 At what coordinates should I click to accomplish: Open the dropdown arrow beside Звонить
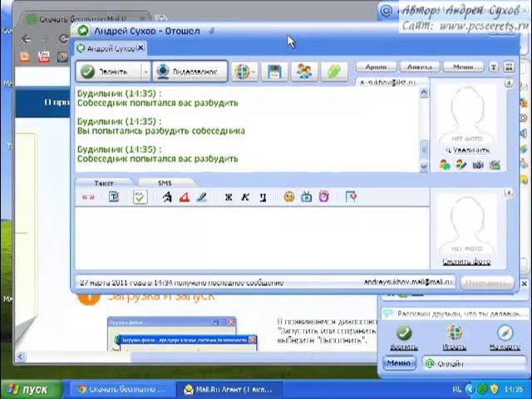click(x=146, y=71)
